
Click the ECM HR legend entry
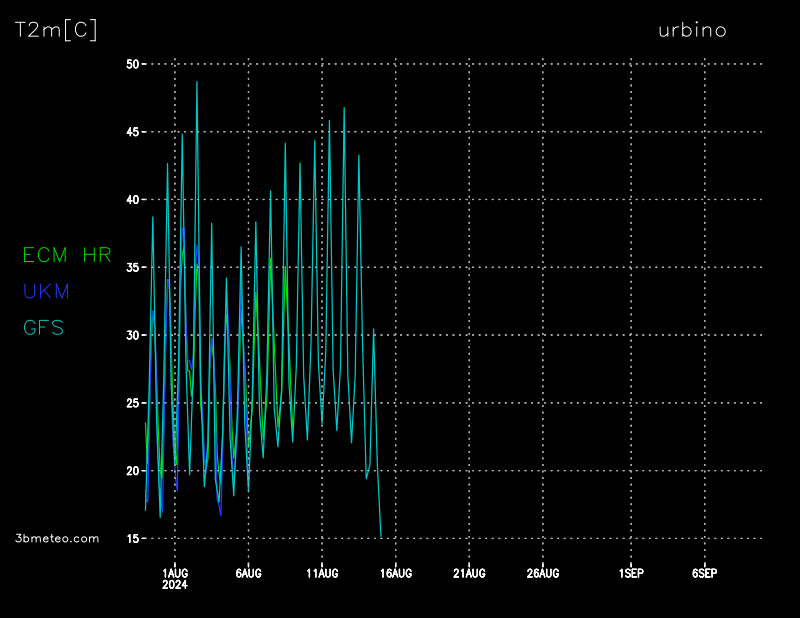pyautogui.click(x=67, y=255)
